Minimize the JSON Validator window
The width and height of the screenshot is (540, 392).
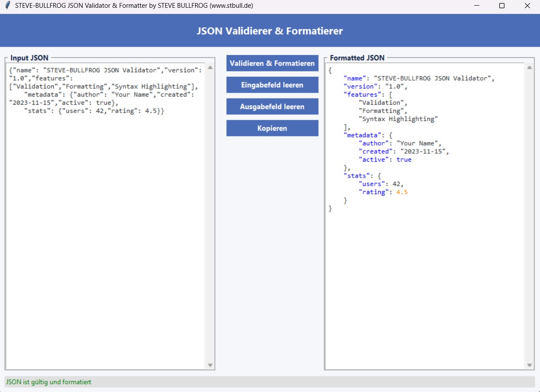click(x=476, y=5)
